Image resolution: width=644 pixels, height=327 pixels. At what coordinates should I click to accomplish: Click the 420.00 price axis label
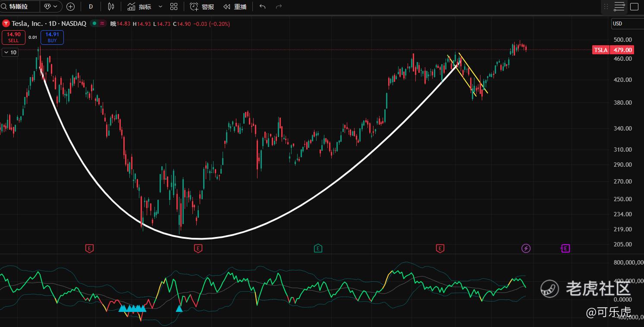tap(623, 80)
